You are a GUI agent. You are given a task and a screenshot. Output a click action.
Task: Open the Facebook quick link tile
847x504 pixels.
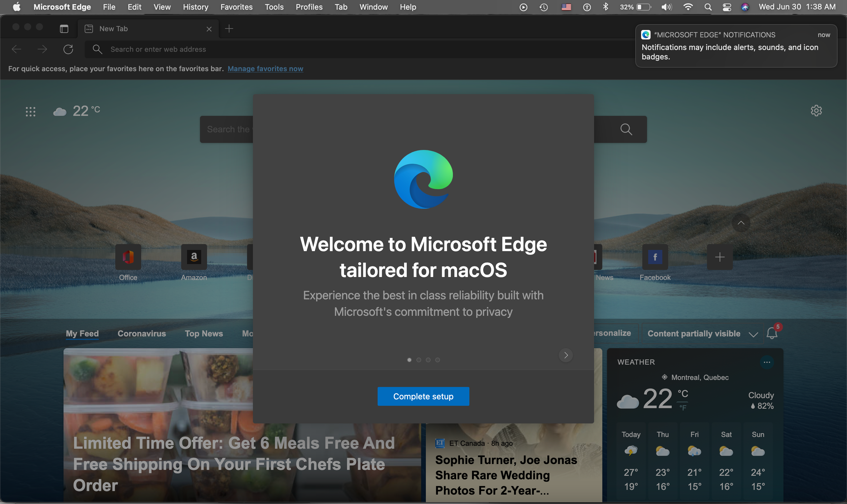tap(655, 257)
